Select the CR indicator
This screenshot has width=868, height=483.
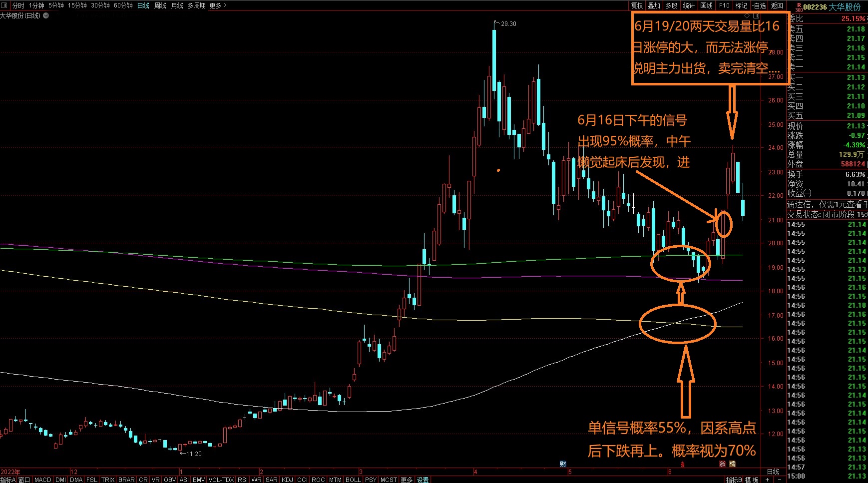coord(143,480)
